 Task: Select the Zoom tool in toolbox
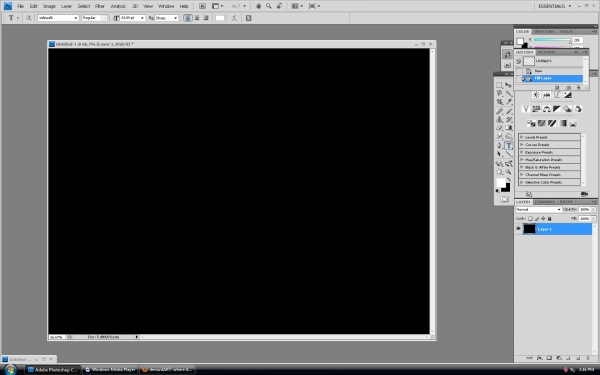(509, 172)
